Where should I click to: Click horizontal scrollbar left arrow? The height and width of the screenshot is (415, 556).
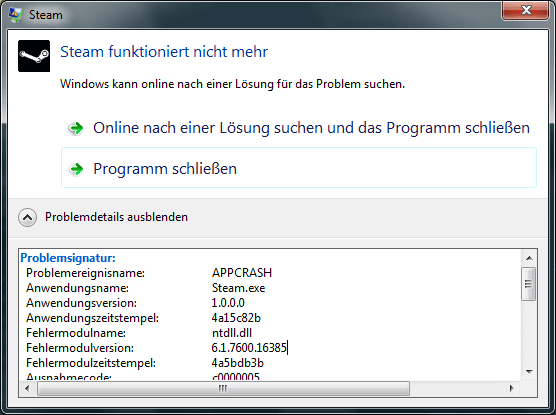(x=27, y=388)
